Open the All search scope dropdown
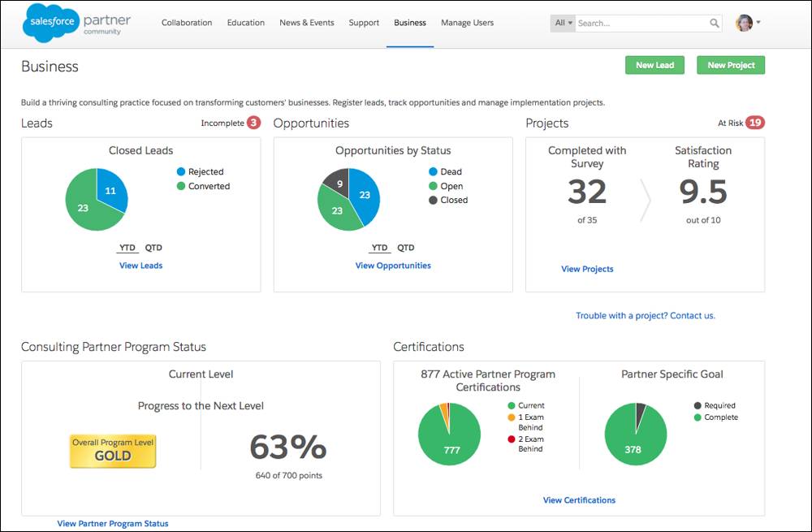The width and height of the screenshot is (812, 532). point(563,23)
